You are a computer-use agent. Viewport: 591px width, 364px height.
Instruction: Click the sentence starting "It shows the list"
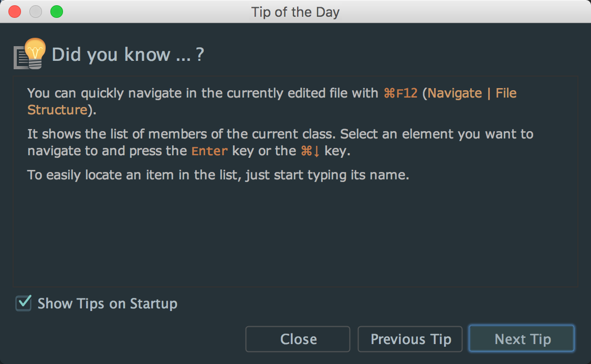(178, 134)
